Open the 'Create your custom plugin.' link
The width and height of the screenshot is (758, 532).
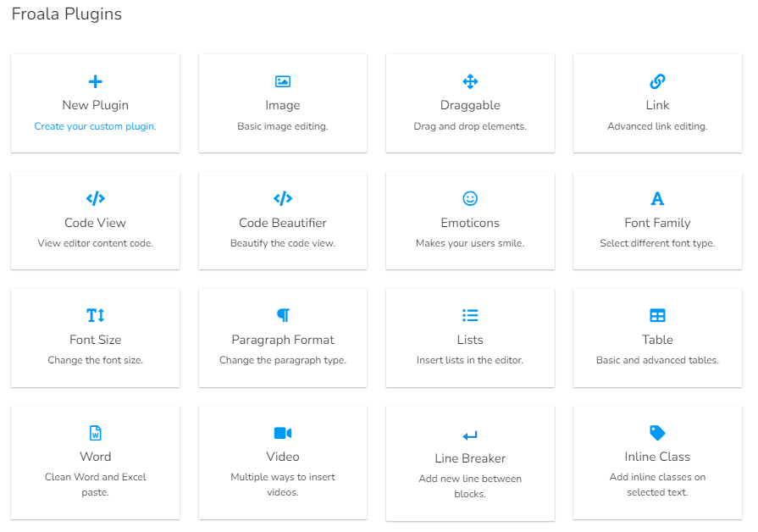[95, 126]
